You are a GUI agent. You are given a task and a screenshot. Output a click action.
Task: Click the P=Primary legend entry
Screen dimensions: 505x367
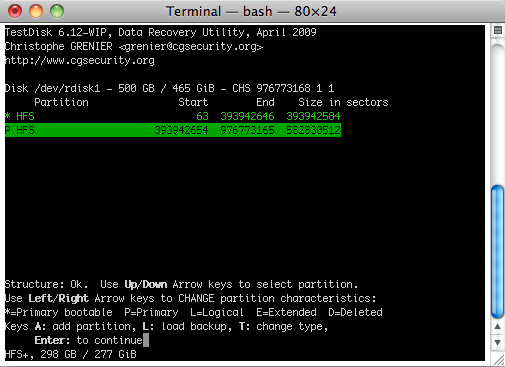(151, 312)
